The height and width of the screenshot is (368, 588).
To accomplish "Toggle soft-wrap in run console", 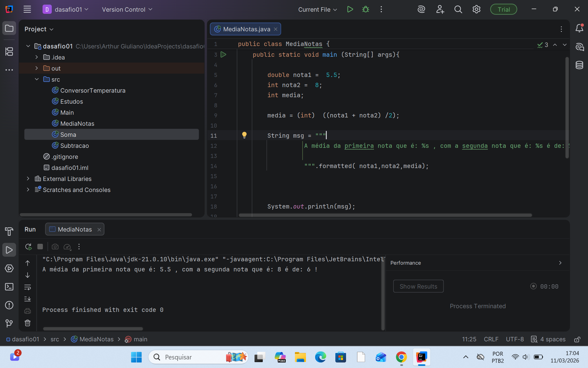I will click(28, 287).
